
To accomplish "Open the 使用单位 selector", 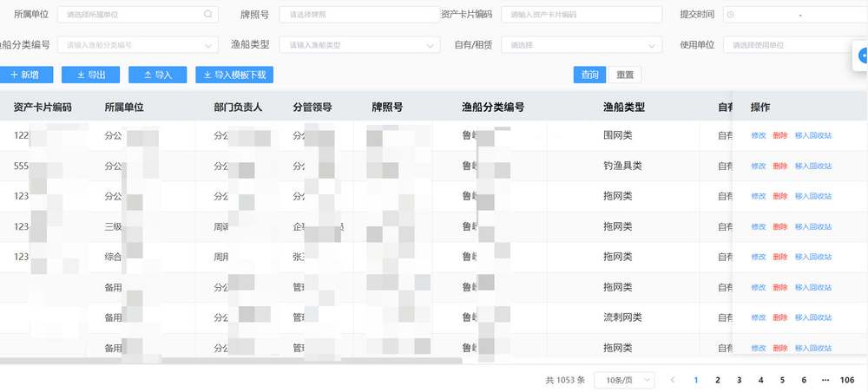I will [795, 45].
